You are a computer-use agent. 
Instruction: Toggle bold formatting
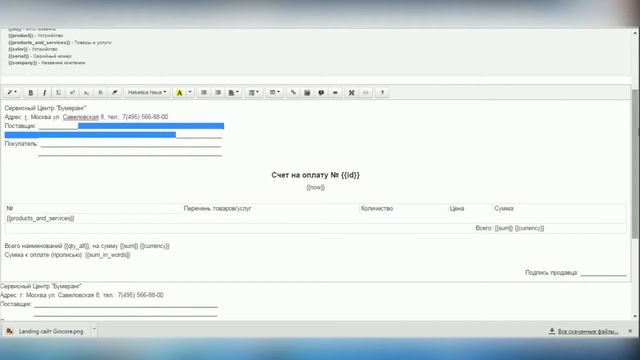click(31, 93)
